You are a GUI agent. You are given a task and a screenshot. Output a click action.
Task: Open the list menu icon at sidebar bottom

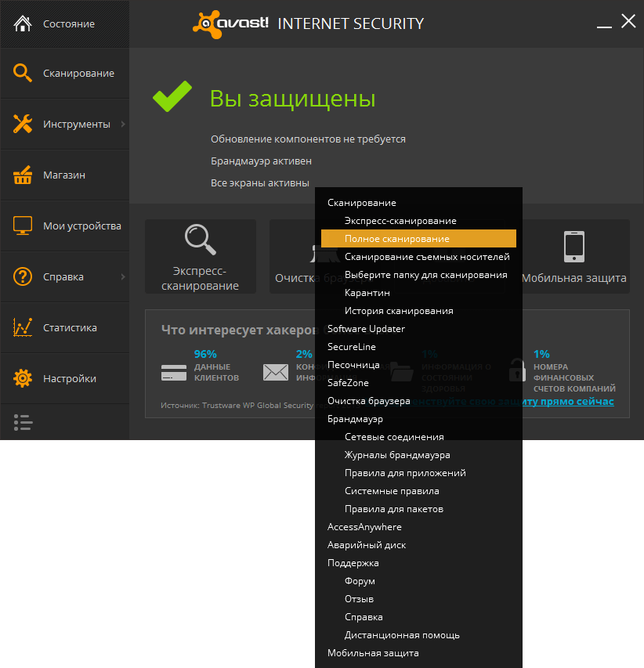23,422
